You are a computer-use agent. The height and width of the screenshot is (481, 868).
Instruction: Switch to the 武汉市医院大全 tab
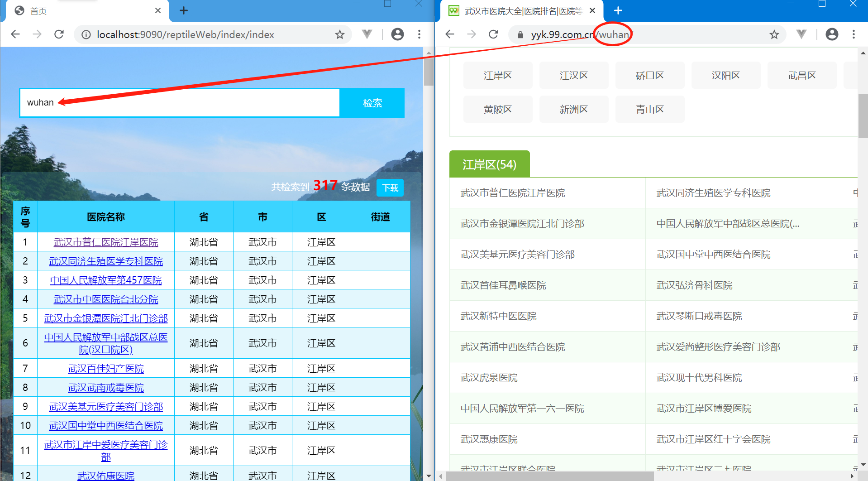pyautogui.click(x=520, y=11)
